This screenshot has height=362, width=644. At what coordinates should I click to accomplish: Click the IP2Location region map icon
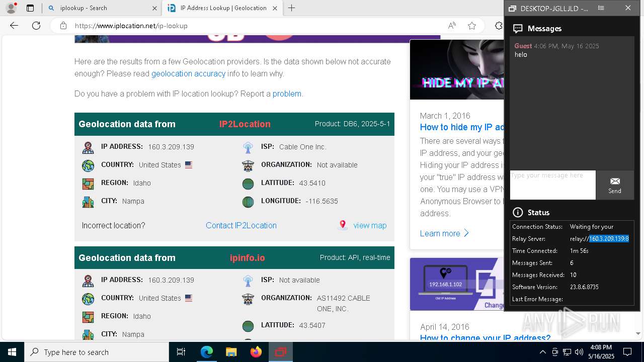click(88, 184)
